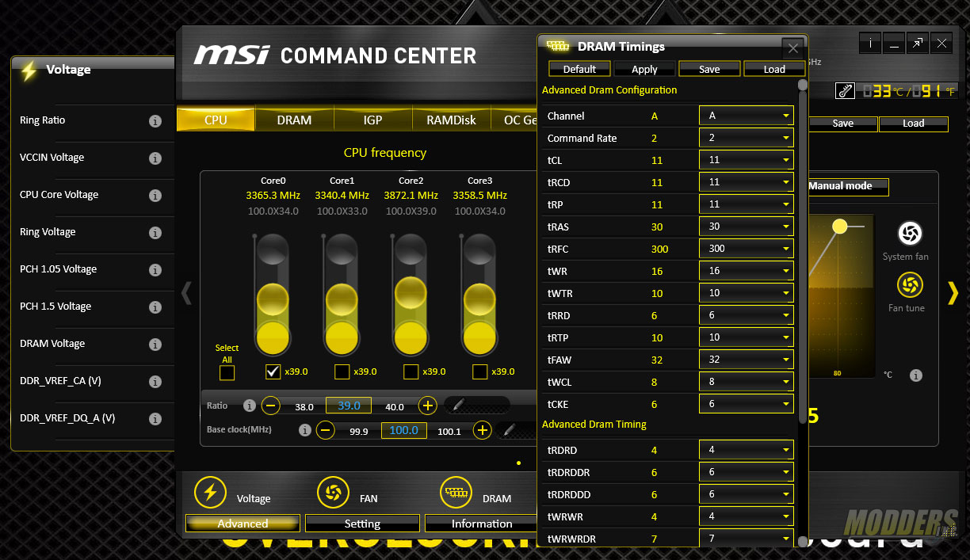Click Load in DRAM Timings

tap(774, 69)
